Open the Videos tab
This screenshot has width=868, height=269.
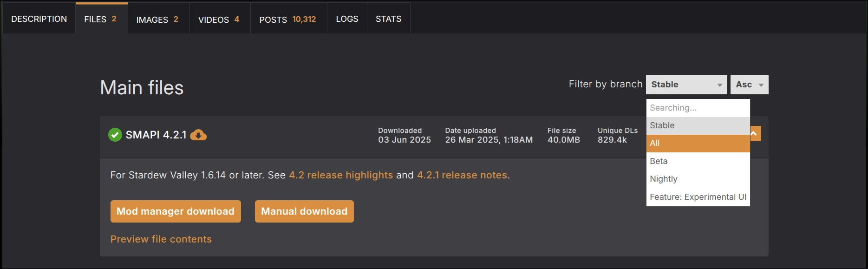[220, 19]
